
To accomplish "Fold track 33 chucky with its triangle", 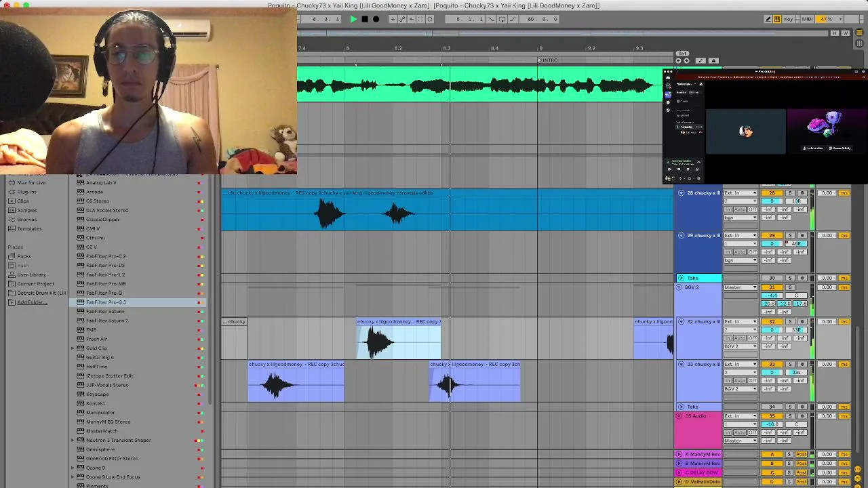I will [x=681, y=364].
